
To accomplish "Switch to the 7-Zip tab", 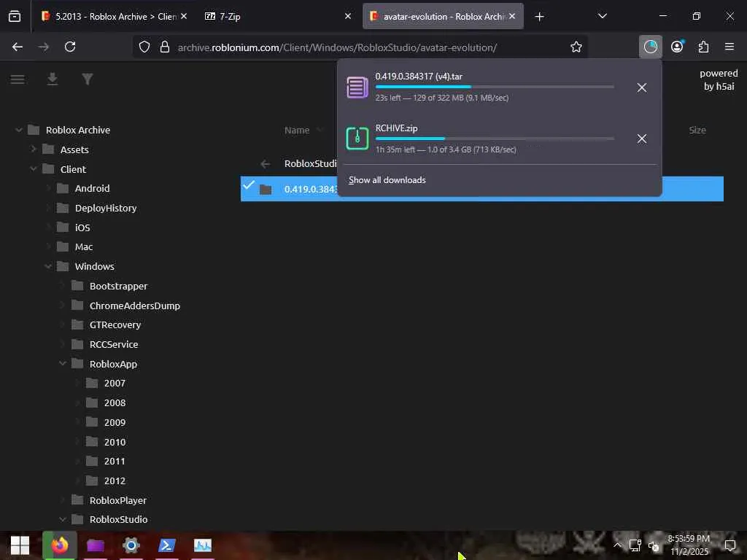I will (x=277, y=16).
